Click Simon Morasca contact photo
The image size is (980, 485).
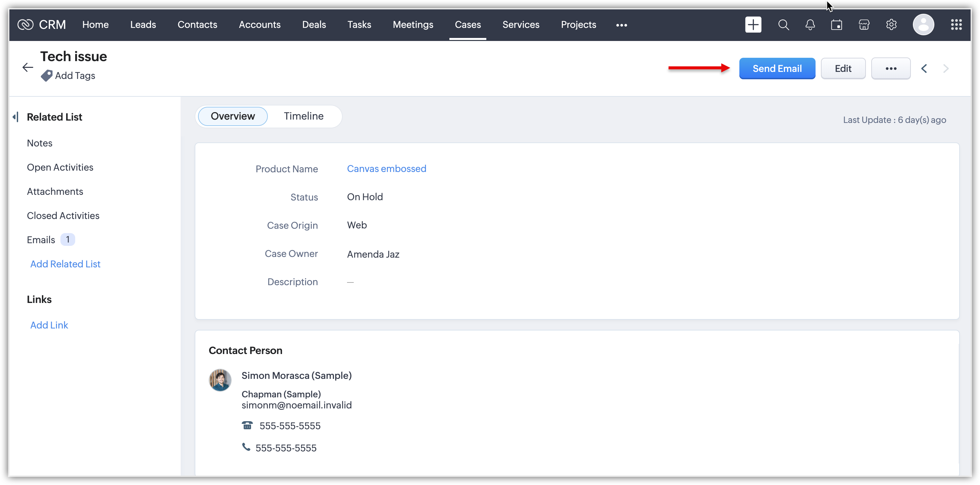[x=220, y=380]
